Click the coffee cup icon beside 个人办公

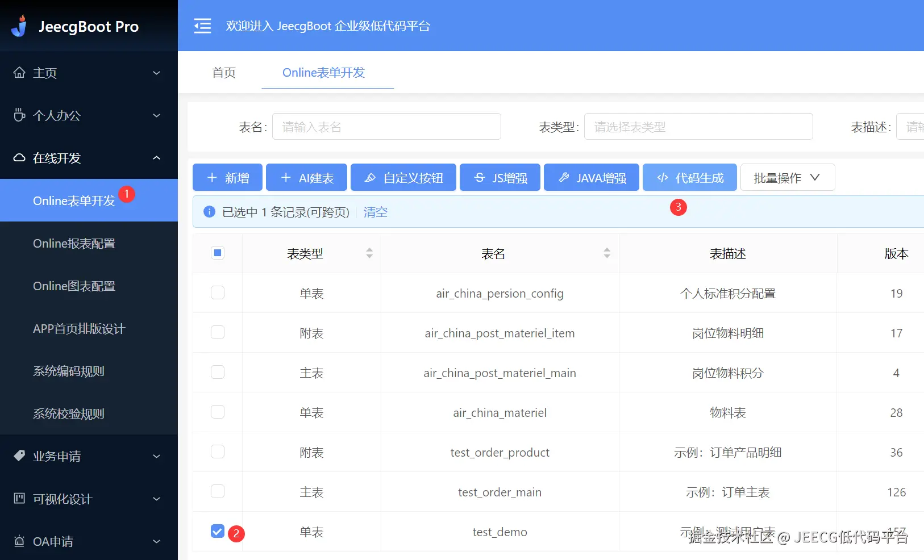point(19,115)
